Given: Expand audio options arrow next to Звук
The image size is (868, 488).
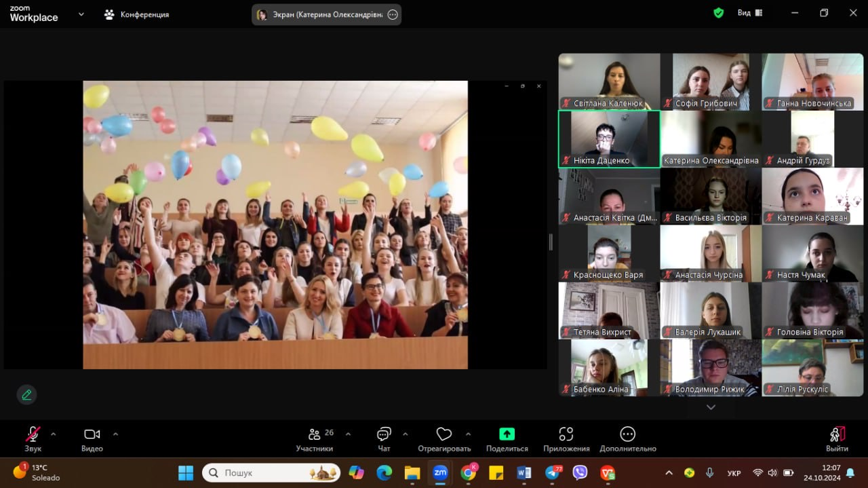Looking at the screenshot, I should tap(54, 434).
